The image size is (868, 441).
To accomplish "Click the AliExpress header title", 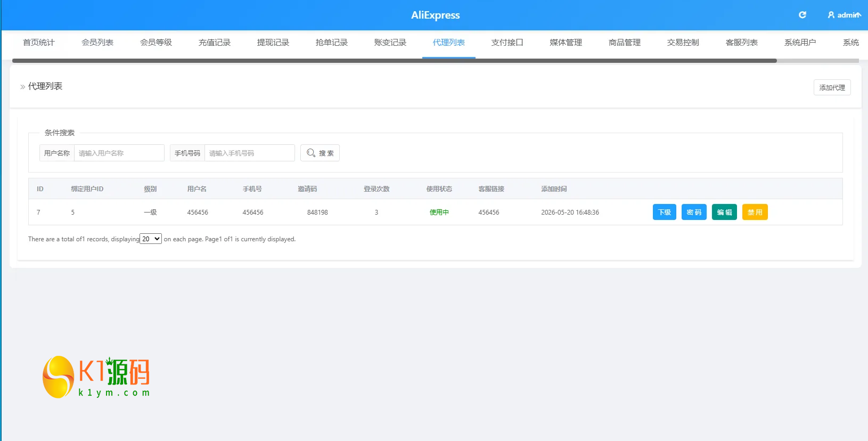I will [x=435, y=15].
